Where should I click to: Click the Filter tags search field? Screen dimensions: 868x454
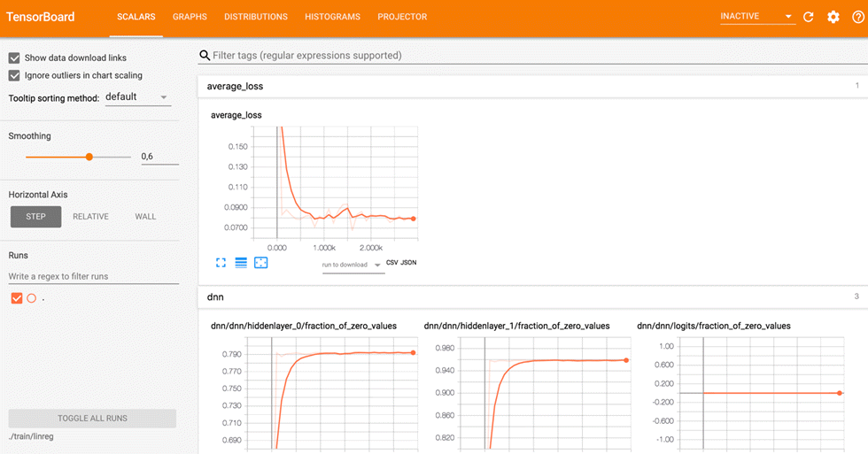click(531, 55)
